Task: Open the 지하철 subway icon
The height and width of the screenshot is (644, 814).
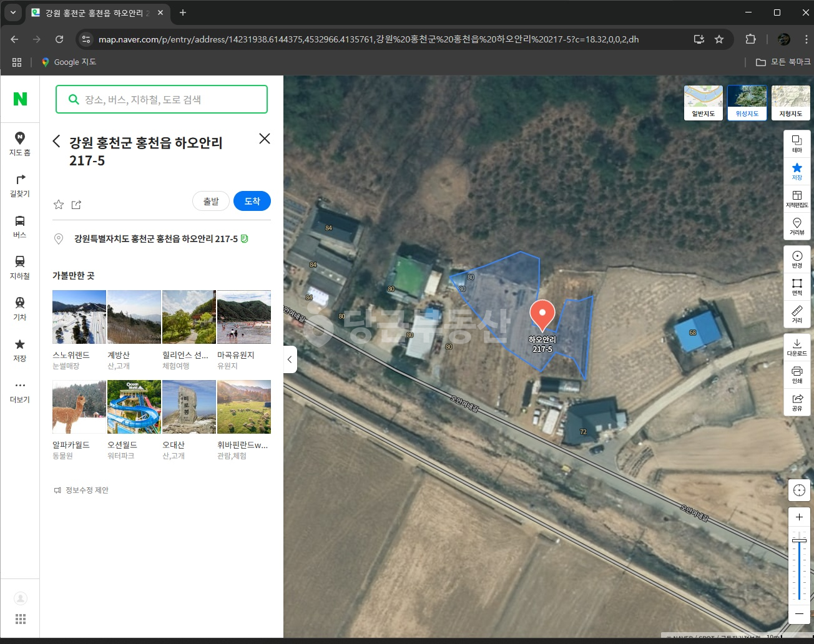Action: pyautogui.click(x=20, y=268)
